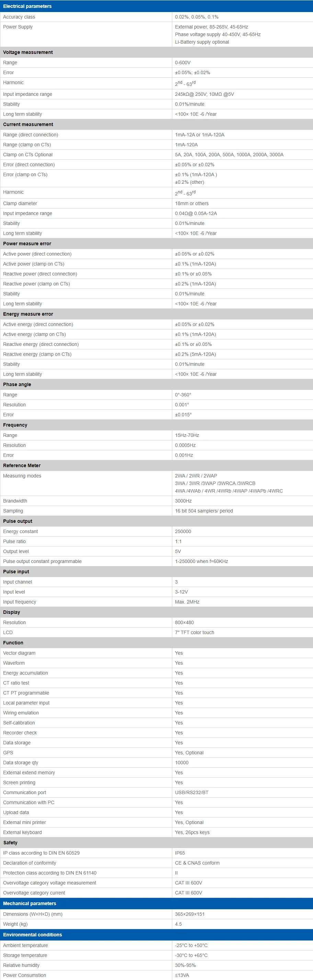Click the Mechanical parameters section header

[x=30, y=903]
